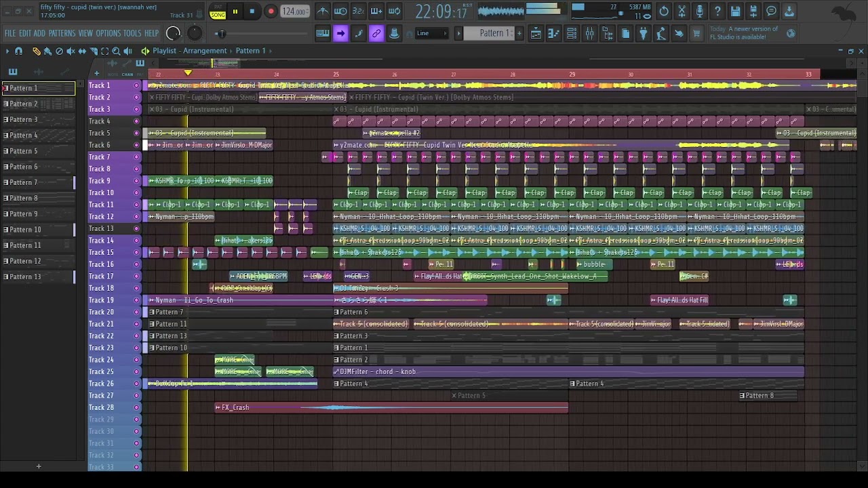The height and width of the screenshot is (488, 868).
Task: Click the render/export audio icon
Action: click(x=753, y=12)
